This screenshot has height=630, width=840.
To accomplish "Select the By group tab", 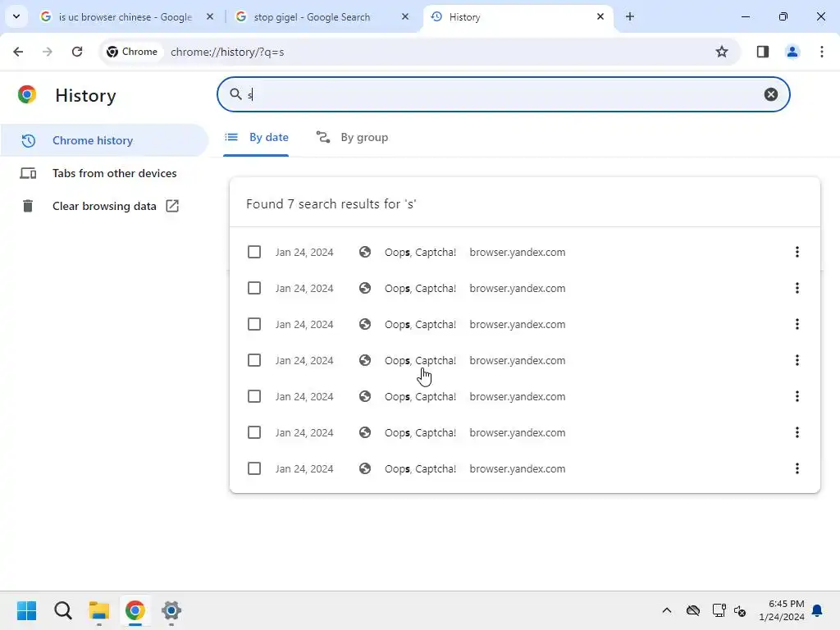I will click(x=352, y=138).
